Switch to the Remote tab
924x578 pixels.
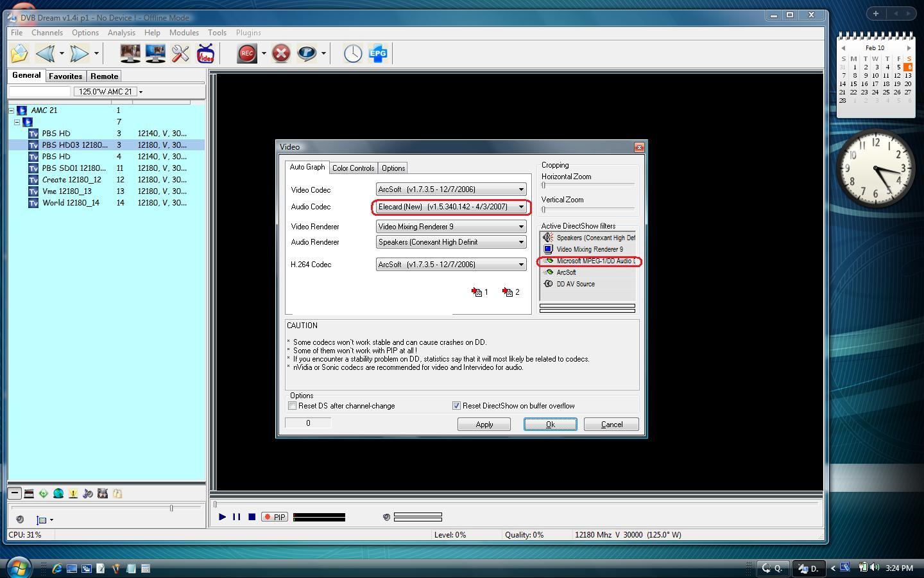tap(104, 76)
